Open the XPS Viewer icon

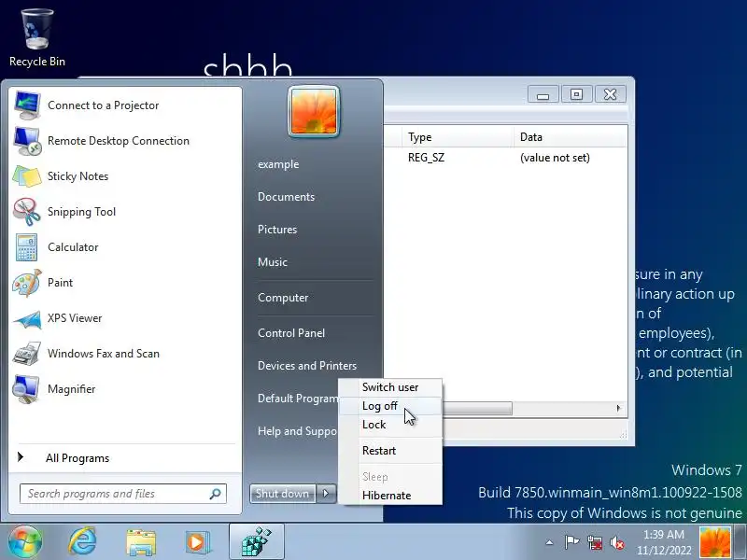(x=27, y=318)
